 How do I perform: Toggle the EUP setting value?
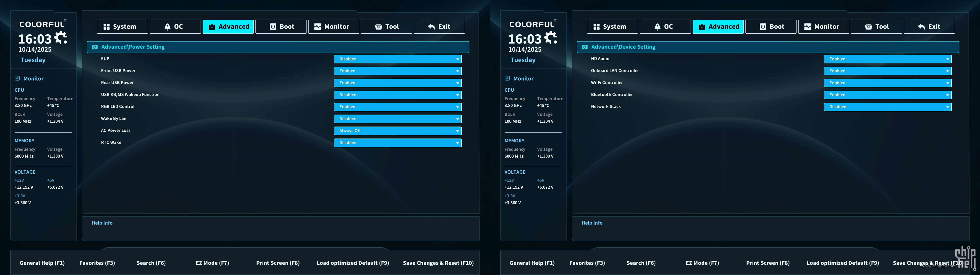coord(398,59)
